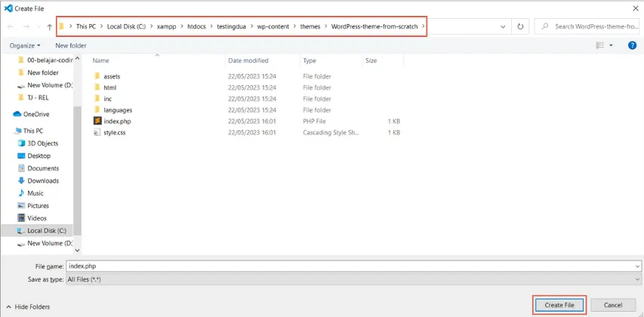Collapse the panel with Hide Folders
This screenshot has height=317, width=644.
coord(28,306)
